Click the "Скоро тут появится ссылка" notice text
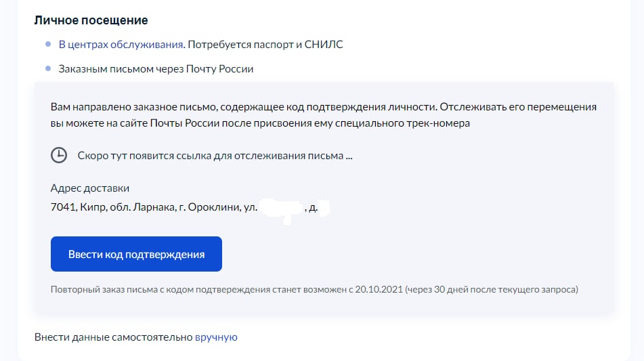Screen dimensions: 644x361 215,155
